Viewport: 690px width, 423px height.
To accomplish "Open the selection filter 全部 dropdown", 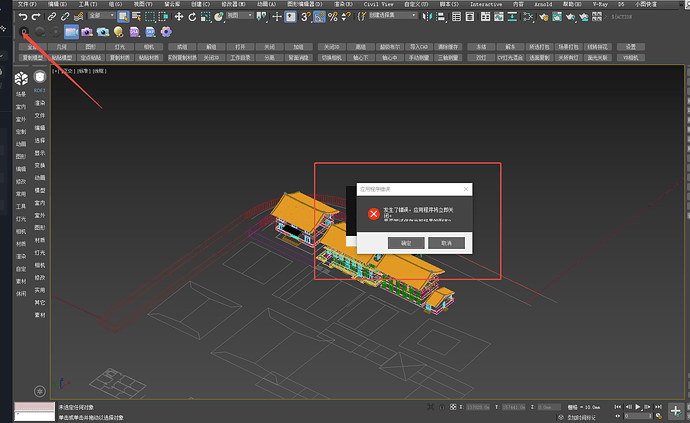I will point(101,15).
